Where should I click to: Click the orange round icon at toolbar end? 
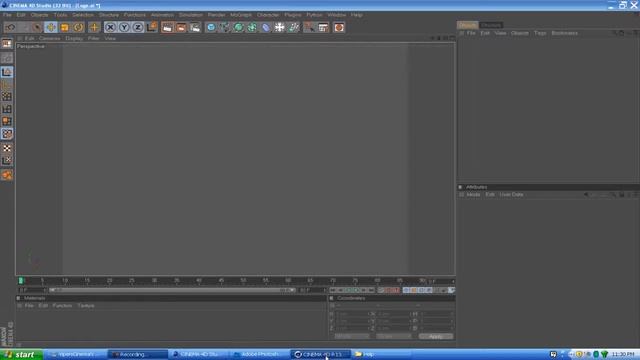coord(339,27)
